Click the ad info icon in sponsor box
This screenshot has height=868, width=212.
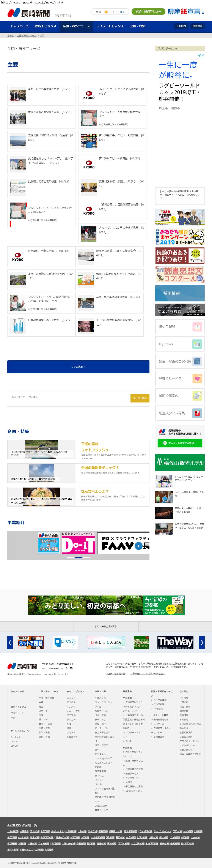[x=199, y=55]
